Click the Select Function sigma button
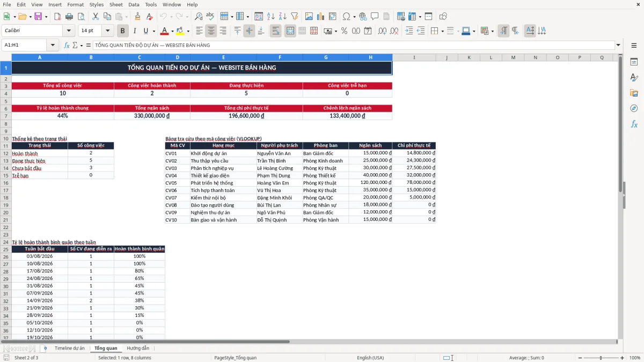644x362 pixels. (75, 45)
